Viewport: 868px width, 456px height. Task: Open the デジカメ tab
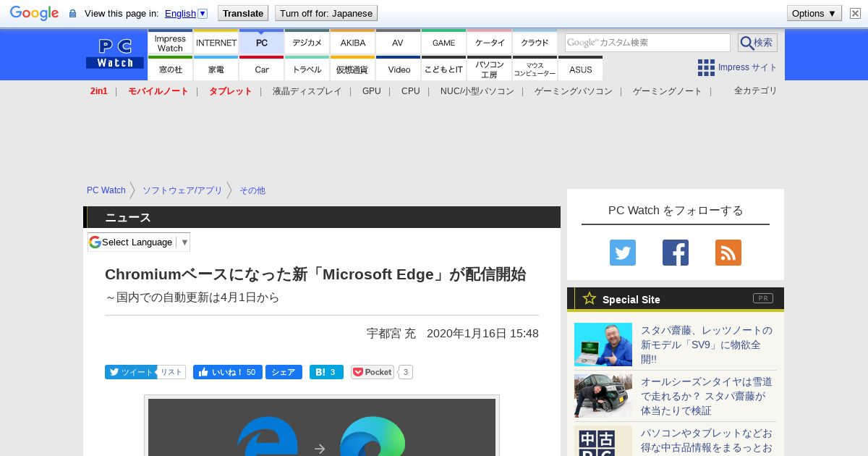307,43
